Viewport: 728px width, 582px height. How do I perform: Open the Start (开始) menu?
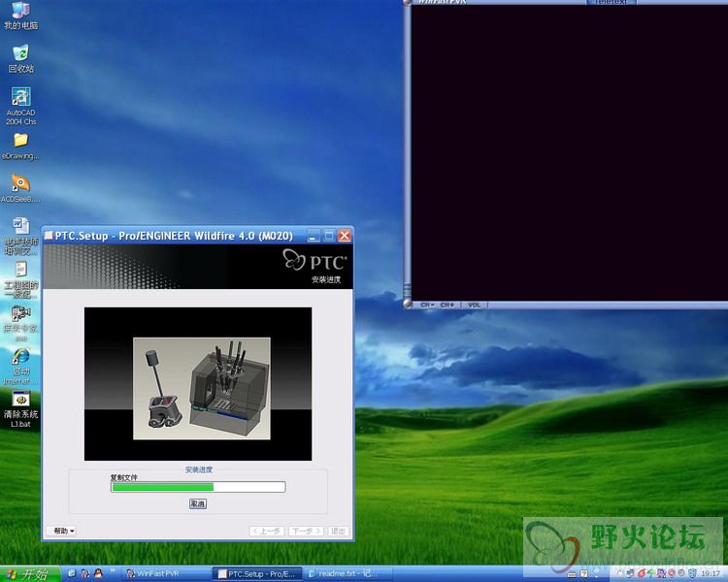coord(30,574)
